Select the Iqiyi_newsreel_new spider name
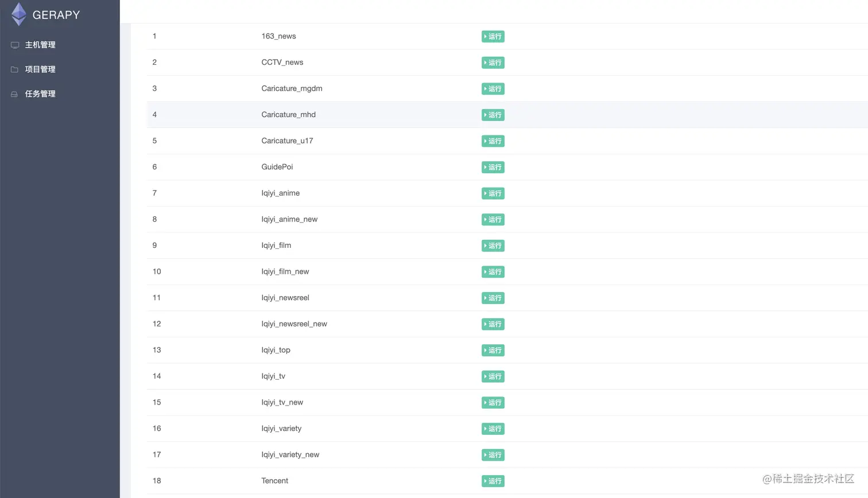The image size is (868, 498). point(294,324)
